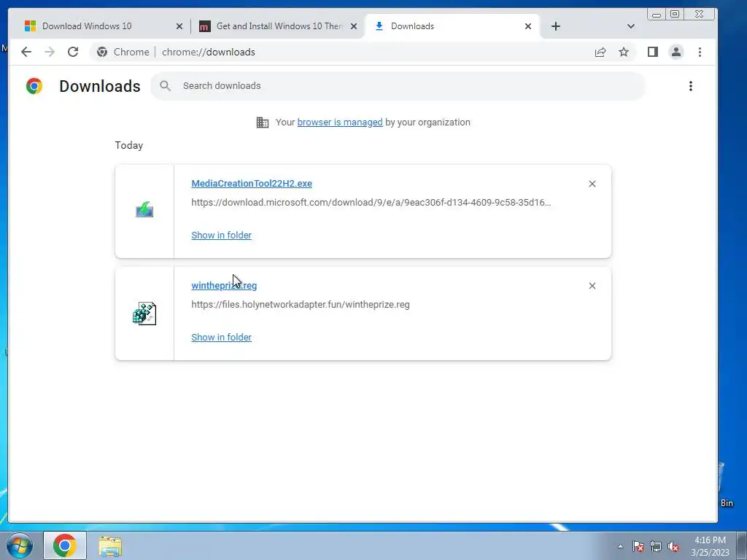Remove MediaCreationTool22H2.exe from the list
The height and width of the screenshot is (560, 747).
592,184
